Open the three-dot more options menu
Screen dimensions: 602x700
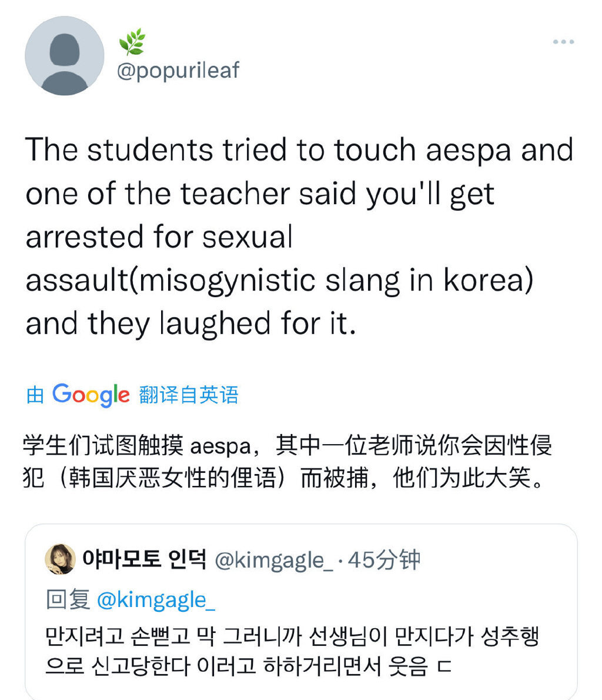tap(563, 42)
